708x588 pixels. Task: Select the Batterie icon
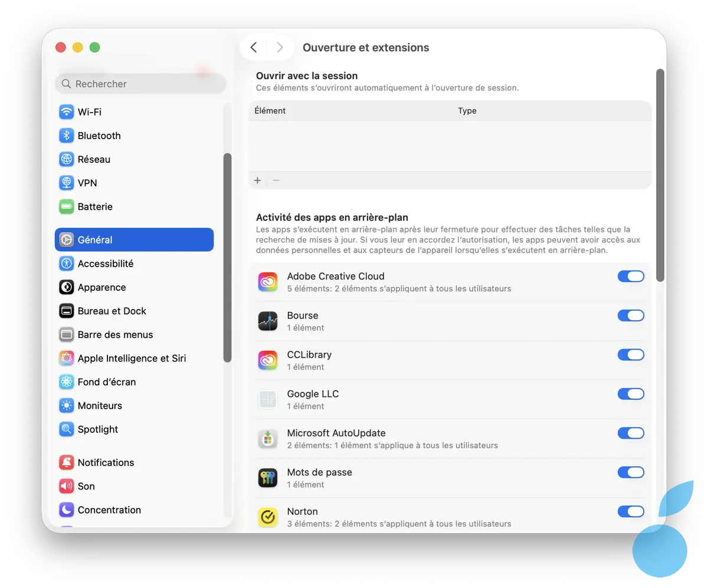click(66, 206)
